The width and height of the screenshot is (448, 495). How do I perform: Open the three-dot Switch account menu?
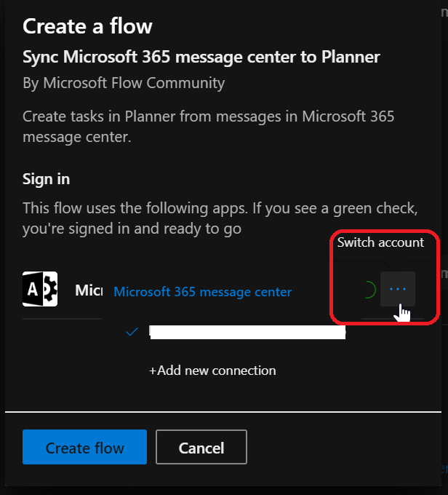(397, 289)
